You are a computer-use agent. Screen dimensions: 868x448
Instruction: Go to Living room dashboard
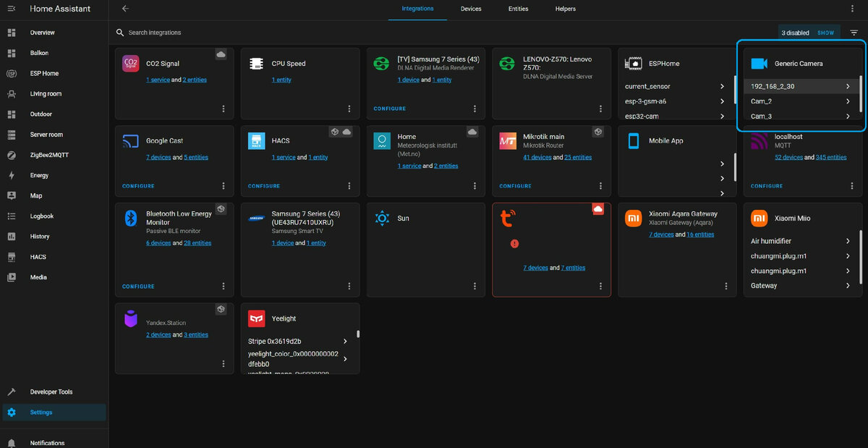[54, 93]
